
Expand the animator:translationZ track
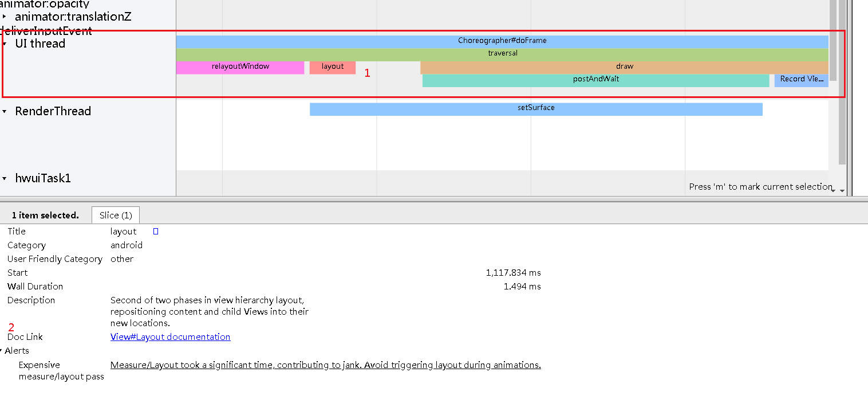coord(5,17)
